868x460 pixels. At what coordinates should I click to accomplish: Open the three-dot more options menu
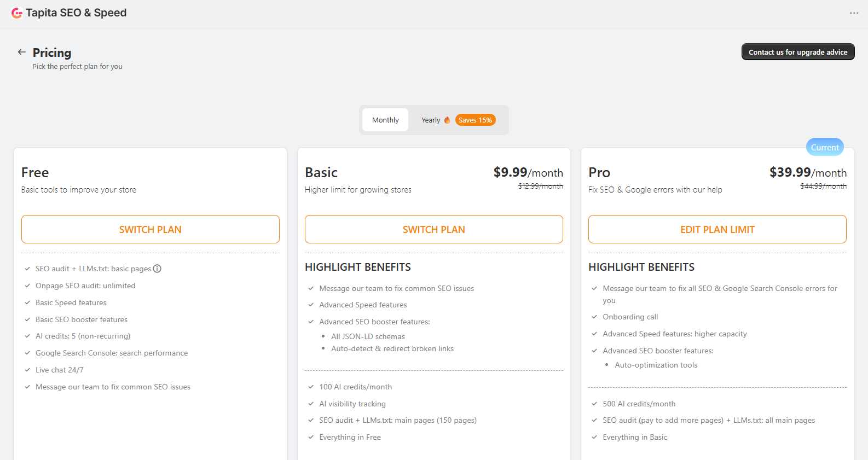click(854, 13)
